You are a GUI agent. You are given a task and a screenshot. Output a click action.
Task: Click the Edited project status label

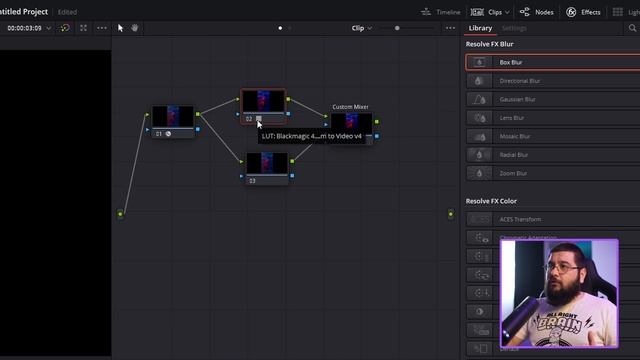click(x=67, y=12)
